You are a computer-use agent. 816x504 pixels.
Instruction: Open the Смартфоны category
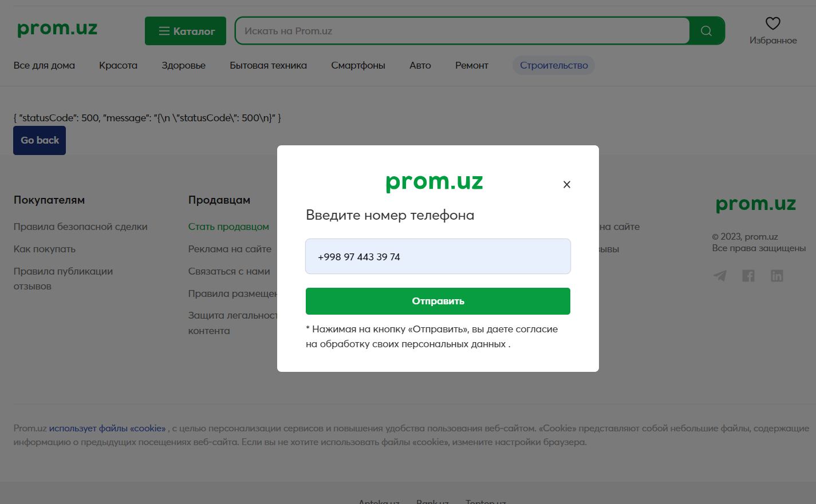[x=358, y=65]
